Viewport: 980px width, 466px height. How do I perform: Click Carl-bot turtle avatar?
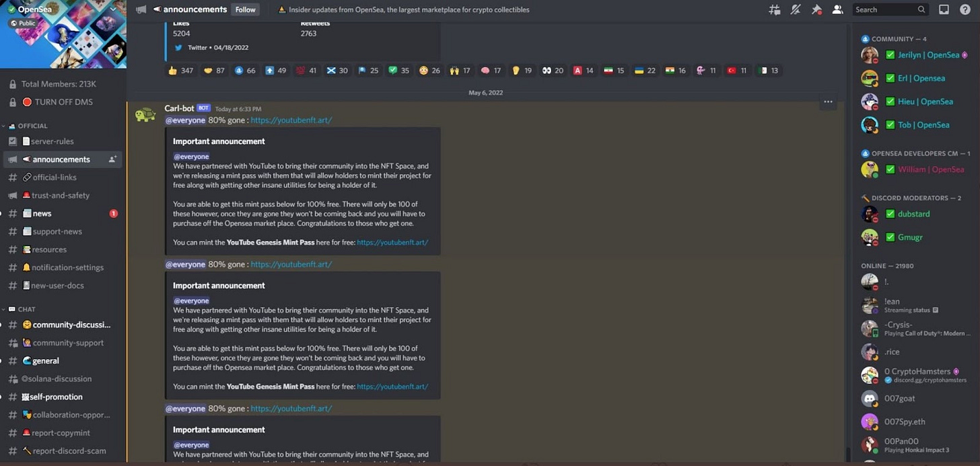pyautogui.click(x=145, y=115)
